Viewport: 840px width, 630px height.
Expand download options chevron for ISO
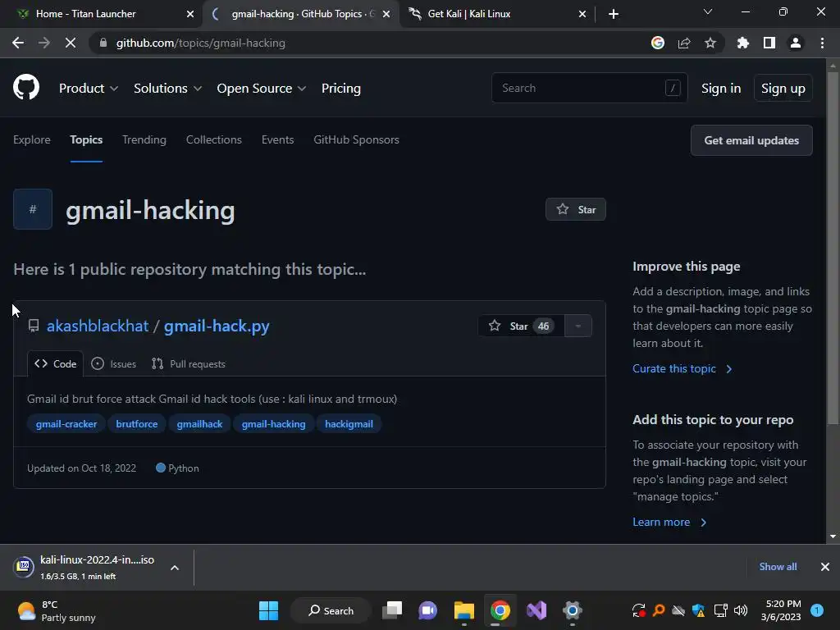click(175, 568)
